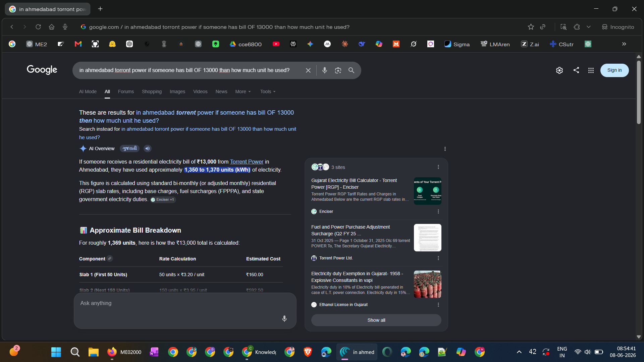Open Gmail bookmark icon
Image resolution: width=644 pixels, height=362 pixels.
(78, 44)
